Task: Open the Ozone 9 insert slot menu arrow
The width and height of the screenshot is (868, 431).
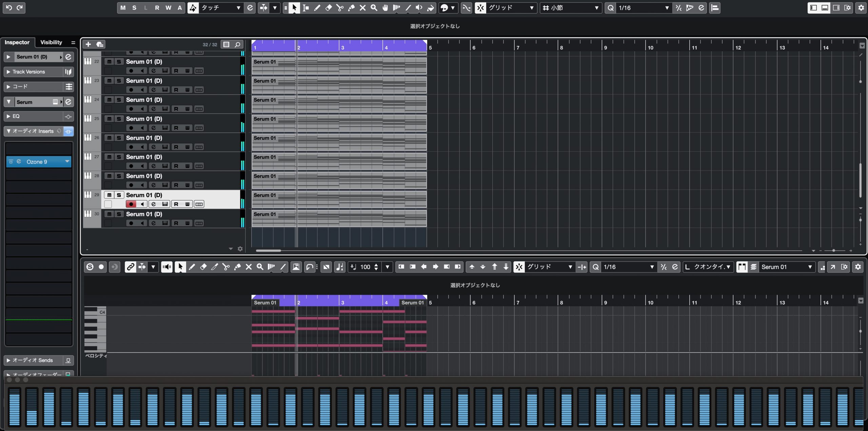Action: click(67, 162)
